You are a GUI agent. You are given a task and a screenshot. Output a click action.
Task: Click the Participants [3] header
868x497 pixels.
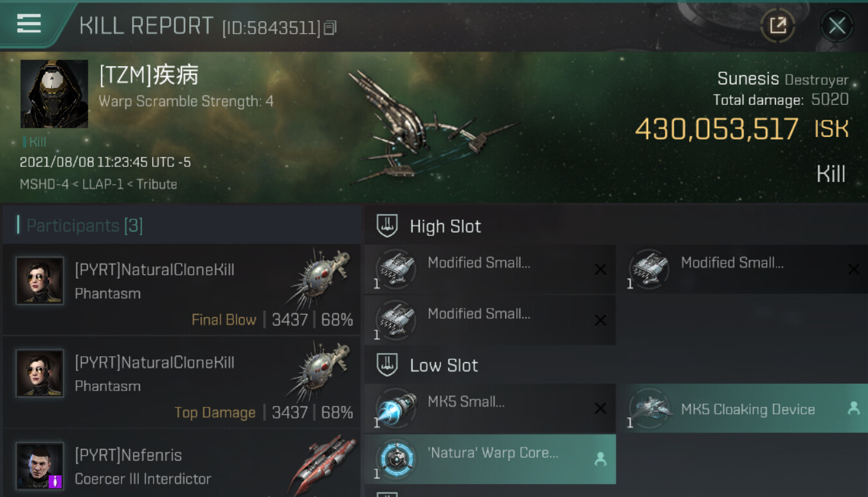click(84, 226)
